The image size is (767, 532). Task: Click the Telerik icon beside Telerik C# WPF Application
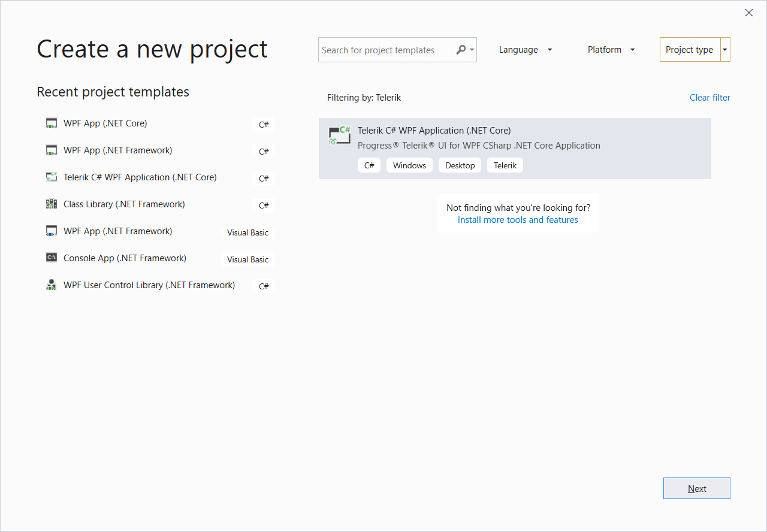point(51,177)
